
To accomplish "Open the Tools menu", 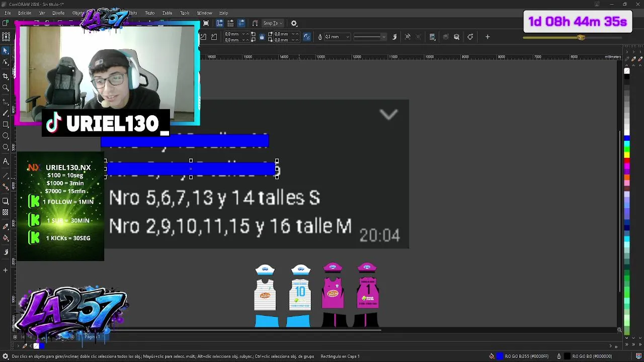I will pyautogui.click(x=185, y=13).
